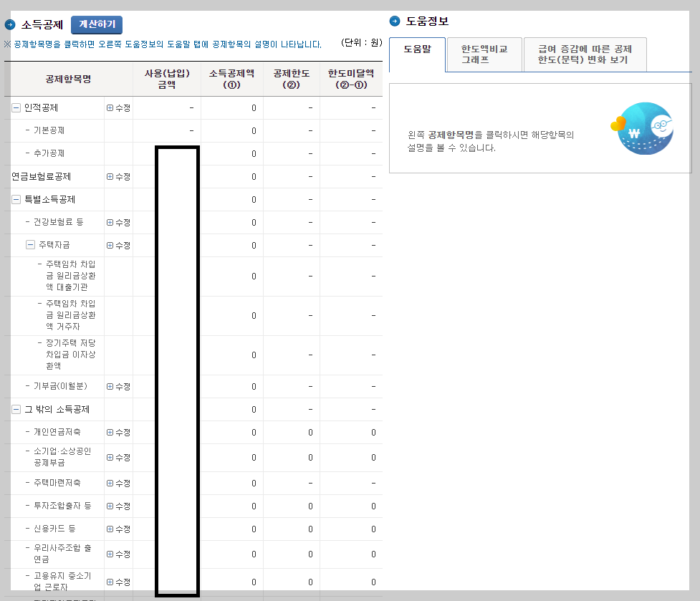Click the 수정 icon beside 주택자금
700x601 pixels.
coord(117,244)
